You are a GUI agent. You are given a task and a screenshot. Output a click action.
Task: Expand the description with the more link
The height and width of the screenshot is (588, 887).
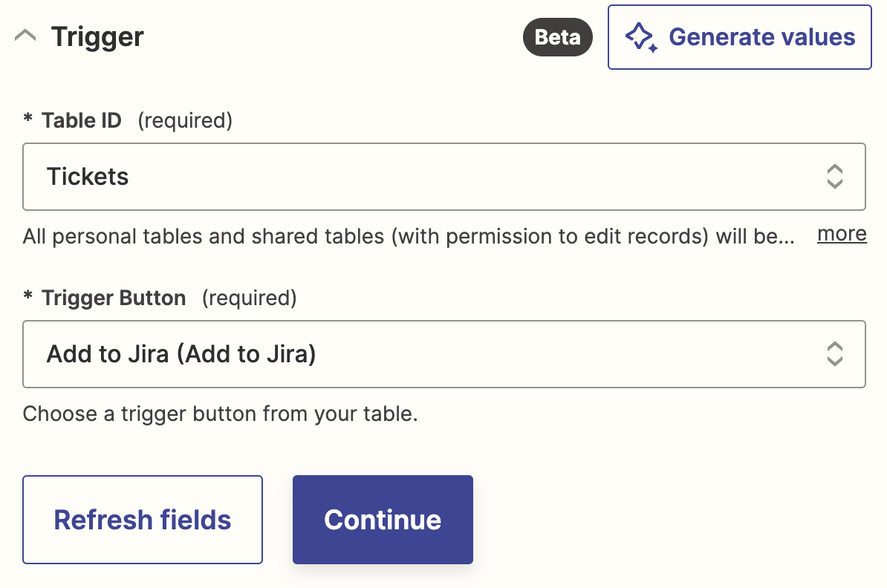(842, 234)
